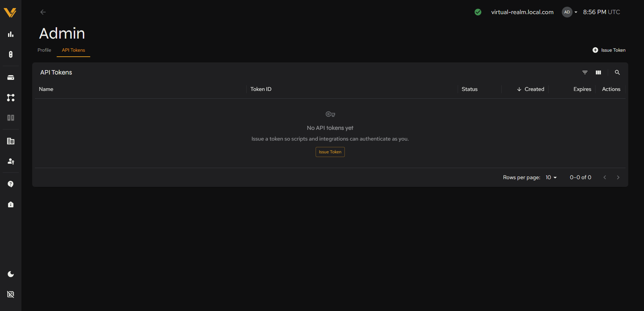Image resolution: width=644 pixels, height=311 pixels.
Task: Open the table filter icon
Action: pyautogui.click(x=585, y=72)
